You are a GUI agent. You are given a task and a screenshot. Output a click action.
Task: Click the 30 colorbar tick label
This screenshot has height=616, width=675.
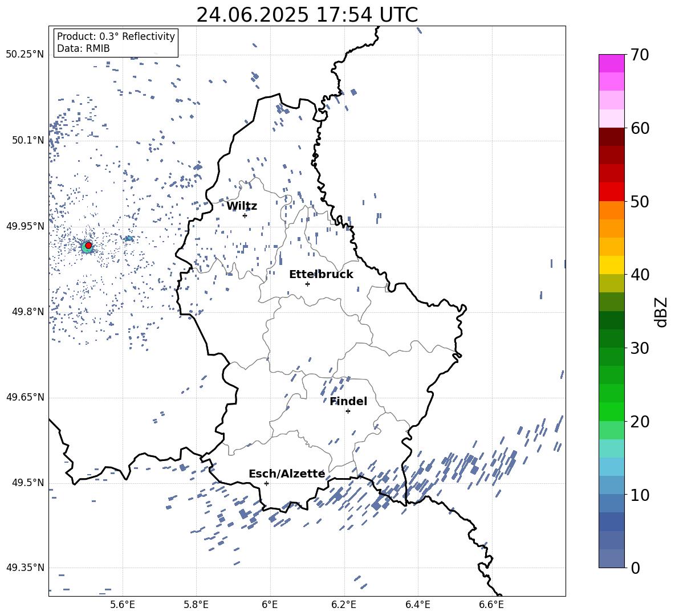click(639, 348)
